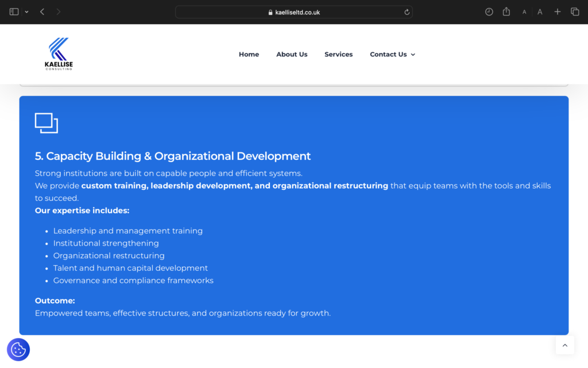588x368 pixels.
Task: Expand the Contact Us dropdown
Action: pyautogui.click(x=392, y=54)
